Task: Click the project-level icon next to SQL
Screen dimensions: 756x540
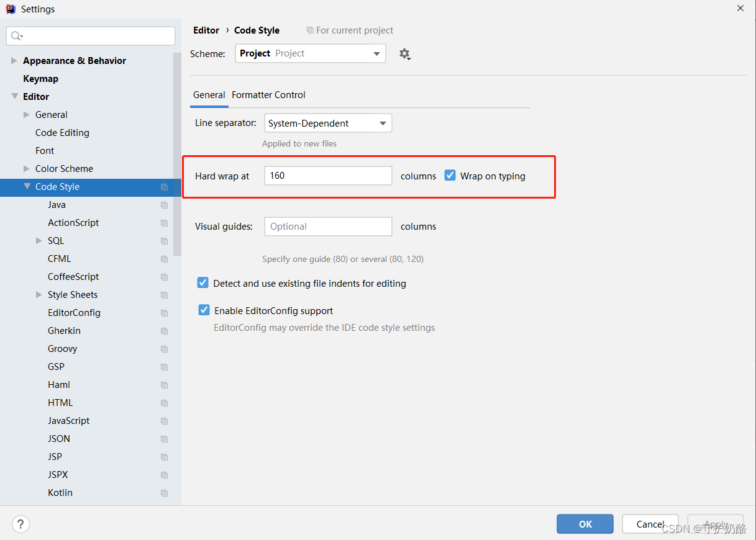Action: pos(164,241)
